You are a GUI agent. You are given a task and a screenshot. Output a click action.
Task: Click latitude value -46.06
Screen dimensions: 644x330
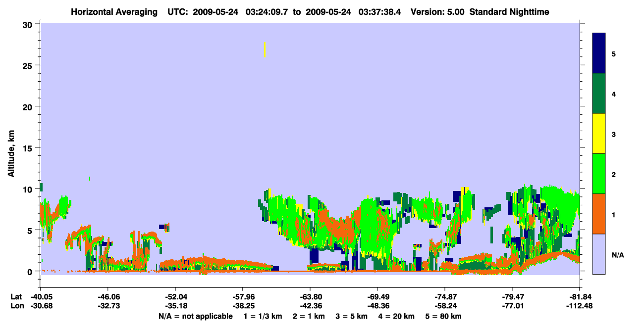(x=108, y=297)
